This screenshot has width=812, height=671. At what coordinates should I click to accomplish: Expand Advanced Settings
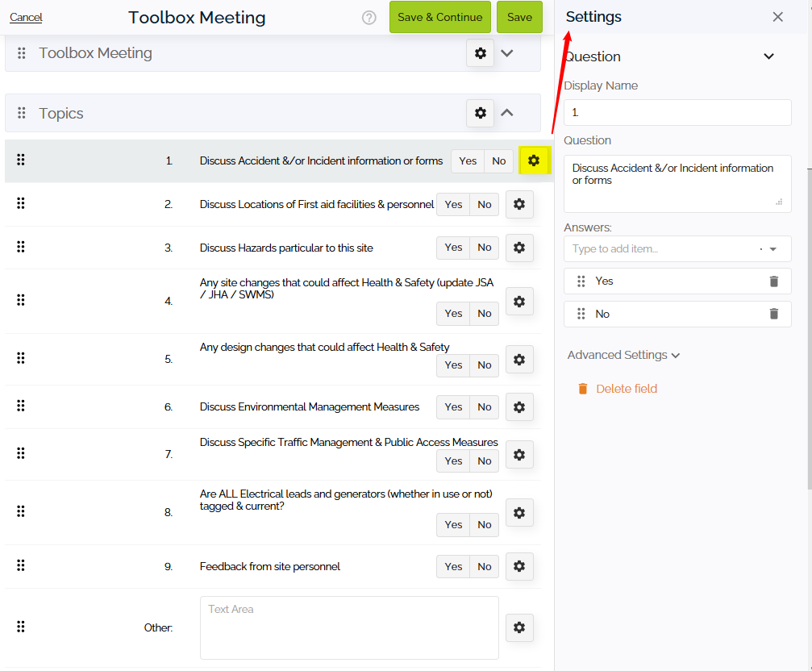pyautogui.click(x=623, y=355)
